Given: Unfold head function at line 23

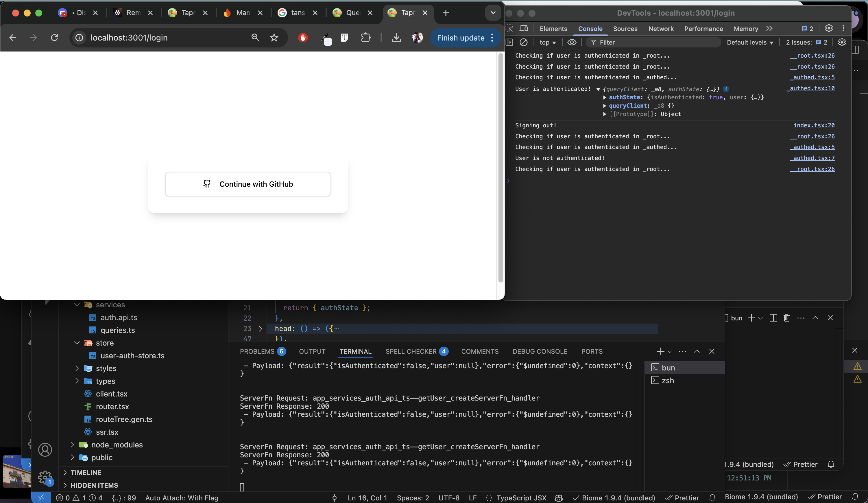Looking at the screenshot, I should 261,328.
